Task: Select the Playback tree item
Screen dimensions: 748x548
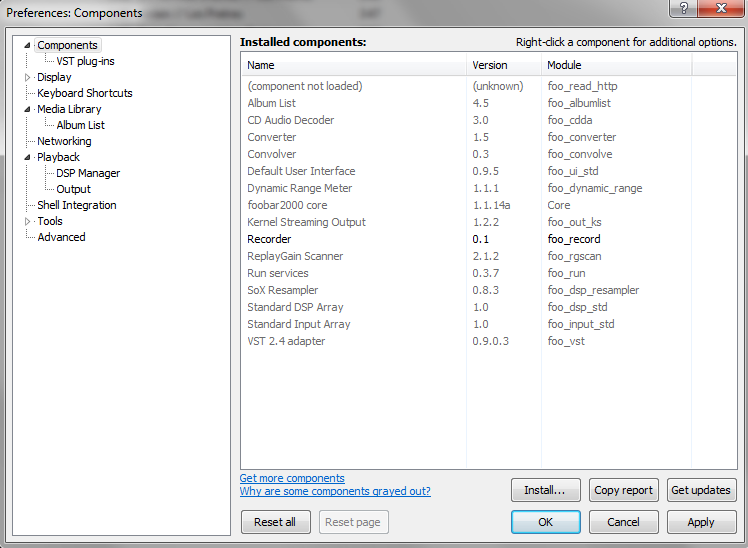Action: point(58,157)
